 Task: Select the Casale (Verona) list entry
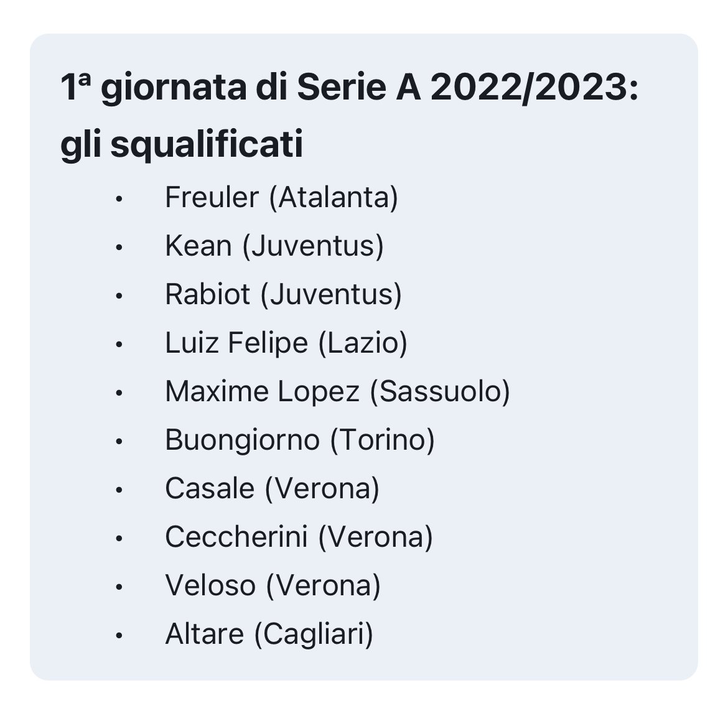coord(272,489)
